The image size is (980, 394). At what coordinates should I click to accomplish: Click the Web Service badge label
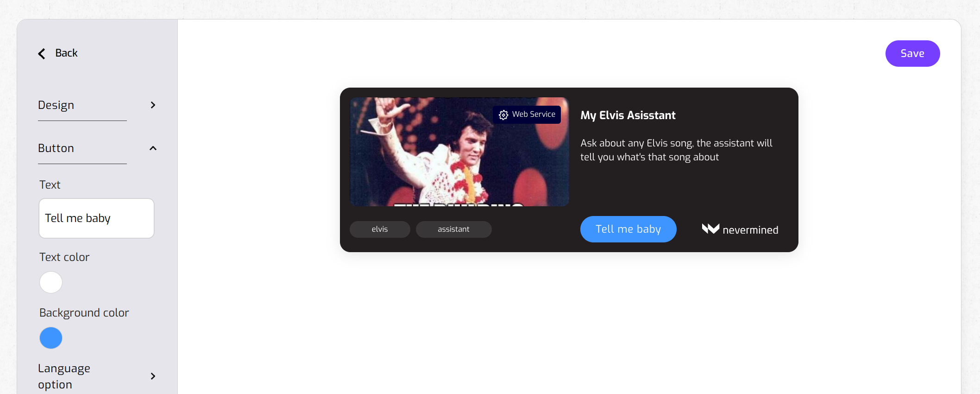click(534, 114)
